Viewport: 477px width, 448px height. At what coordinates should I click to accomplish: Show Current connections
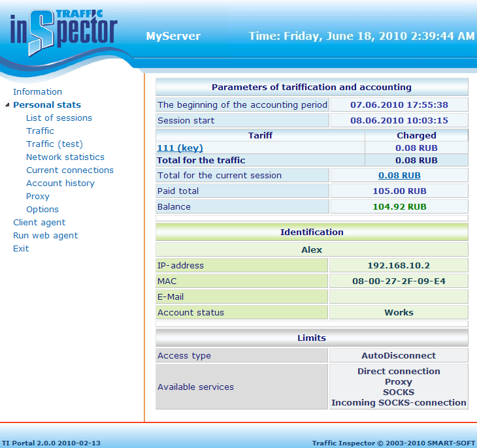(x=69, y=170)
